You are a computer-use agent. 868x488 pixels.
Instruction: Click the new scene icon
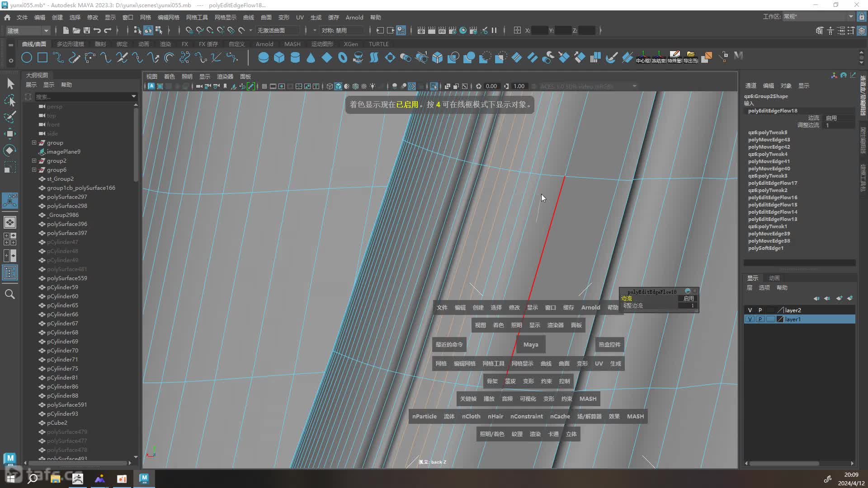(x=66, y=30)
